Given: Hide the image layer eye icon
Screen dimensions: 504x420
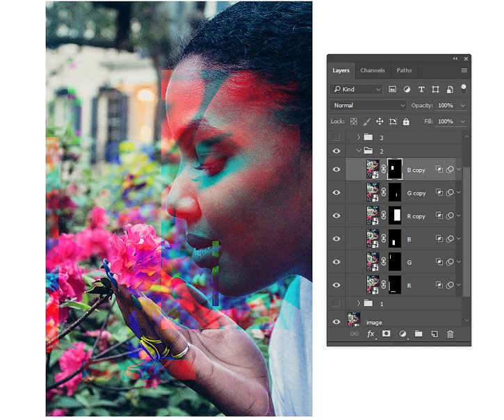Looking at the screenshot, I should (x=336, y=321).
